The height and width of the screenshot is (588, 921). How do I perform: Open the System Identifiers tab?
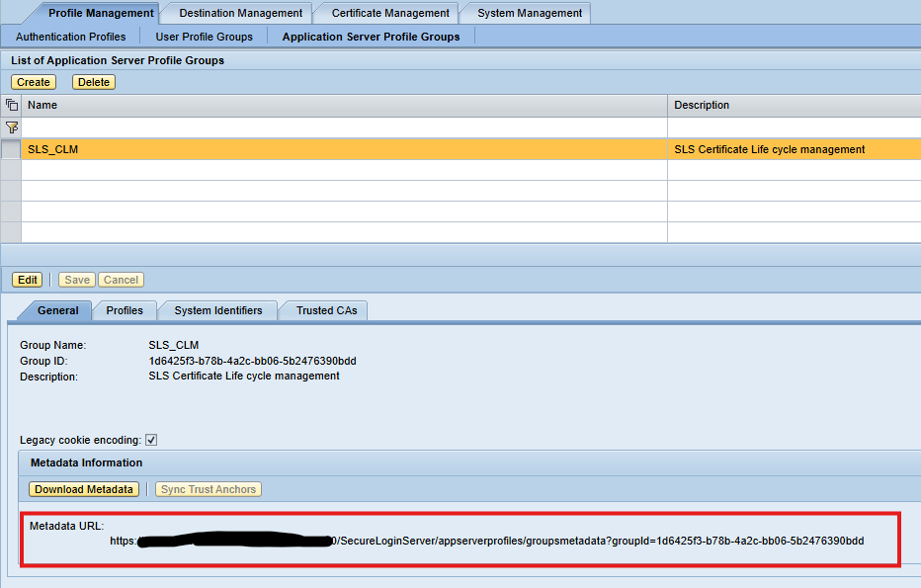218,310
